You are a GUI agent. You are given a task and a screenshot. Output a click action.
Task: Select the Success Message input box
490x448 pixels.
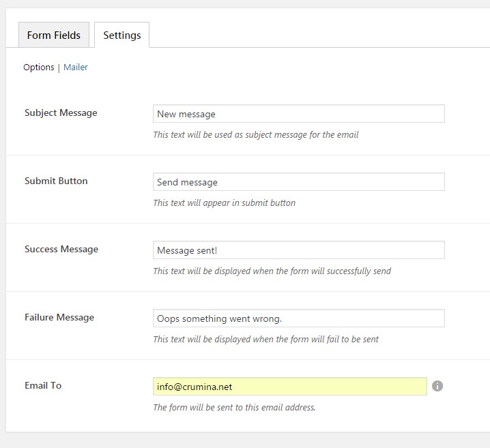pyautogui.click(x=298, y=250)
